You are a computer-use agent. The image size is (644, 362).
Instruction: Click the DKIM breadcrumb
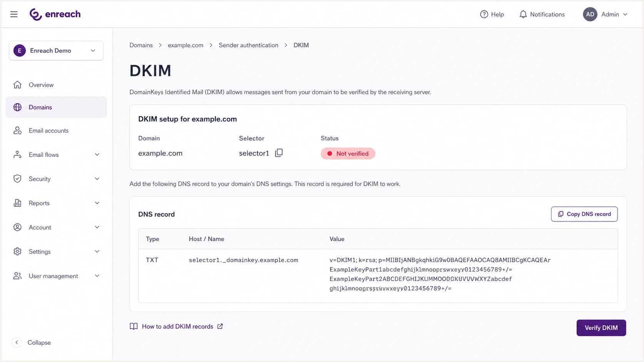click(x=301, y=45)
